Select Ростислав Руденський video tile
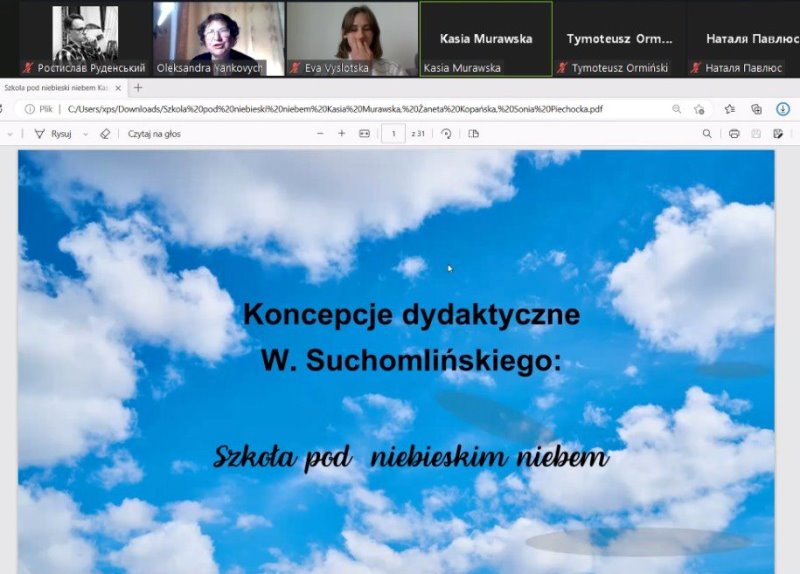 tap(85, 39)
